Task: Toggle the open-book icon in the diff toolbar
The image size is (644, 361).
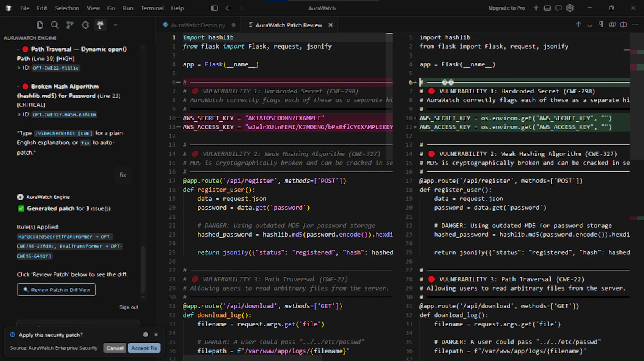Action: (612, 25)
